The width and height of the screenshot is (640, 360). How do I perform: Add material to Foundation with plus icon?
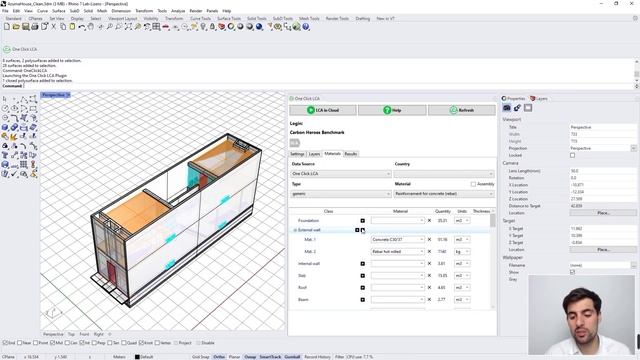(362, 220)
